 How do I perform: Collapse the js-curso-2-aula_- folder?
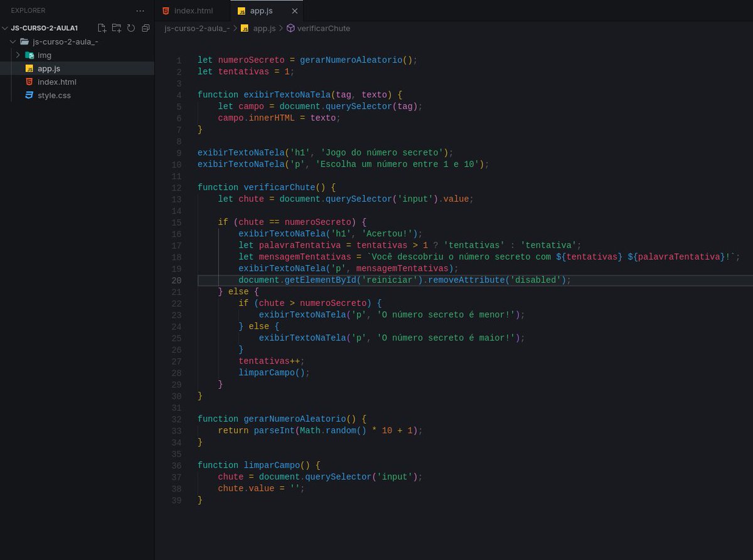[x=13, y=41]
